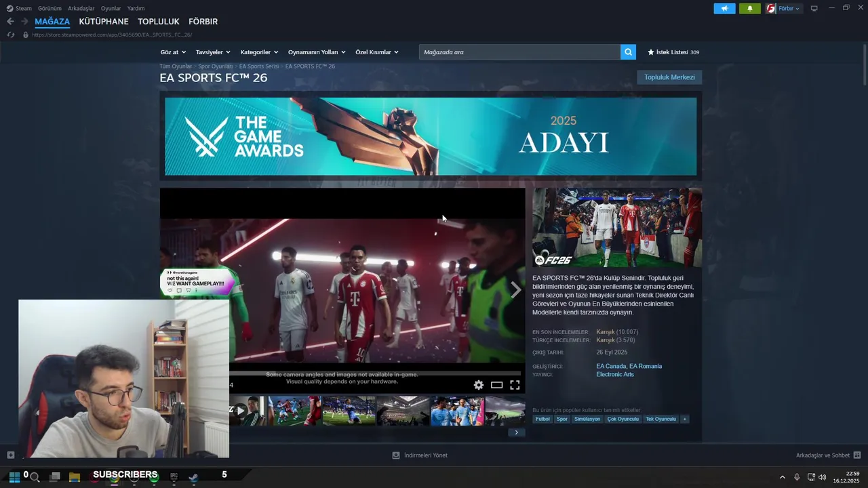
Task: Click İndirmeleri Yönet downloads link
Action: click(x=426, y=455)
